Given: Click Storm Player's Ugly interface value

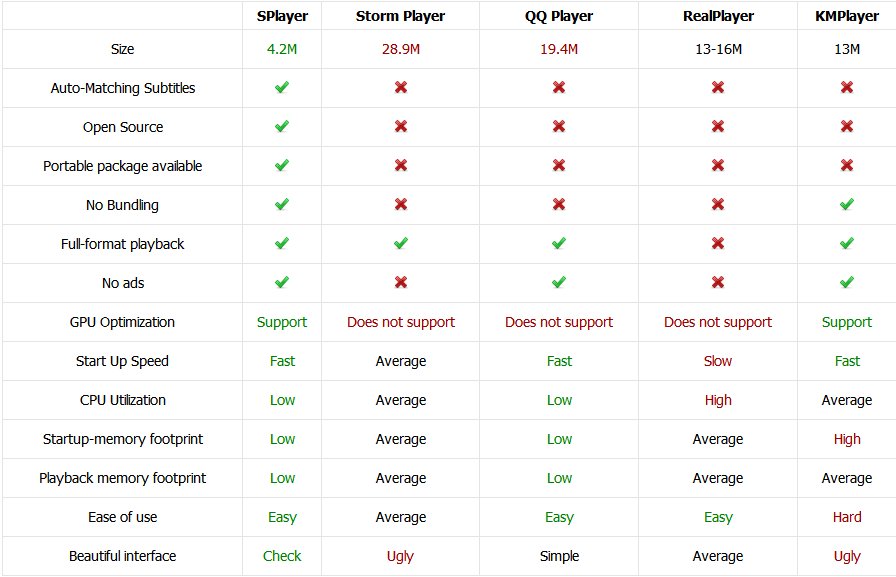Looking at the screenshot, I should click(x=400, y=556).
